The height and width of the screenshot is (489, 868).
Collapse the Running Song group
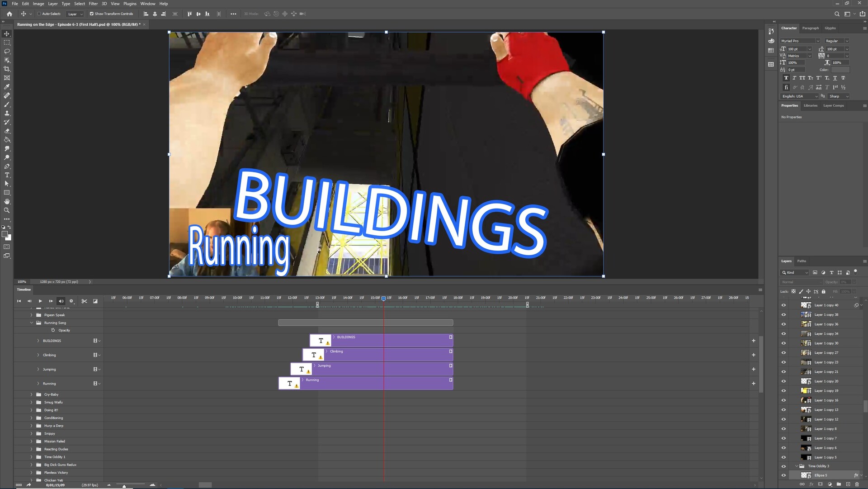32,323
